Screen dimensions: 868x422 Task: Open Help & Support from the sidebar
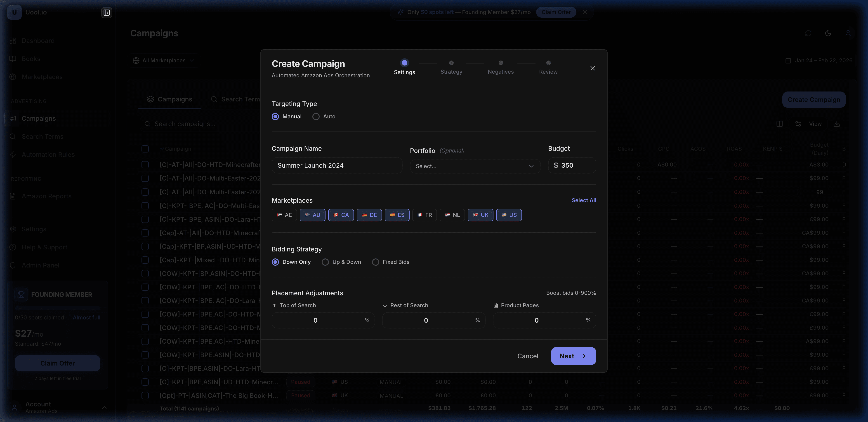click(x=45, y=247)
